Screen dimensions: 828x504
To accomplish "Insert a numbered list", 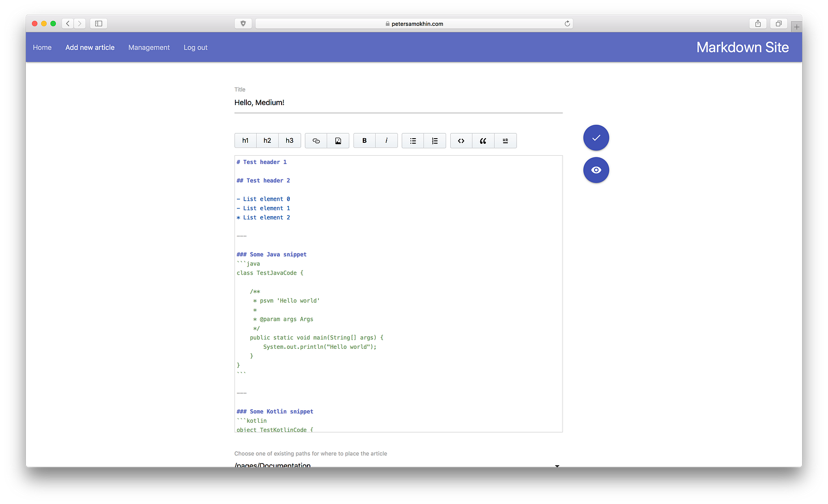I will click(x=435, y=141).
